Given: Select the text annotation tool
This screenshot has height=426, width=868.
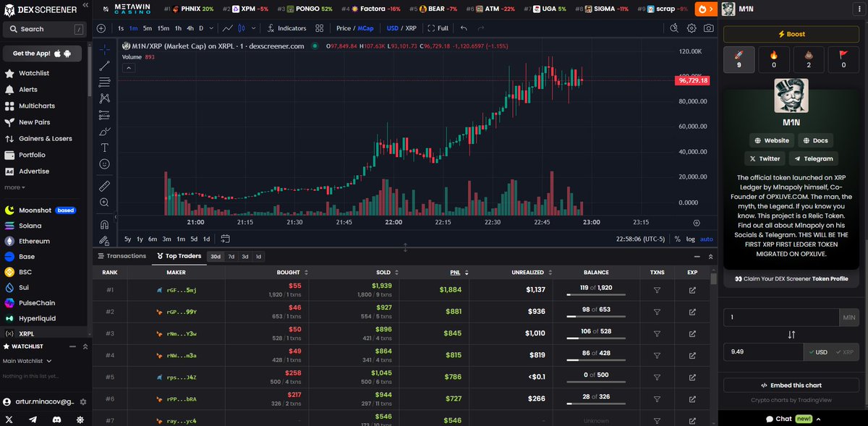Looking at the screenshot, I should click(104, 148).
